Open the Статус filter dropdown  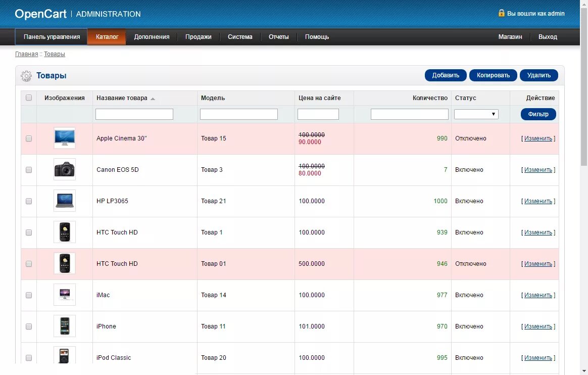[x=476, y=114]
